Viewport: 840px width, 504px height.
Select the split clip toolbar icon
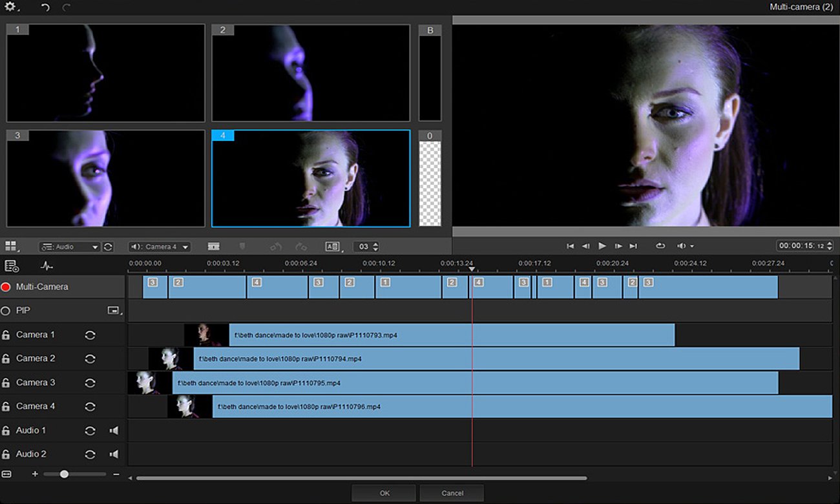click(x=213, y=246)
